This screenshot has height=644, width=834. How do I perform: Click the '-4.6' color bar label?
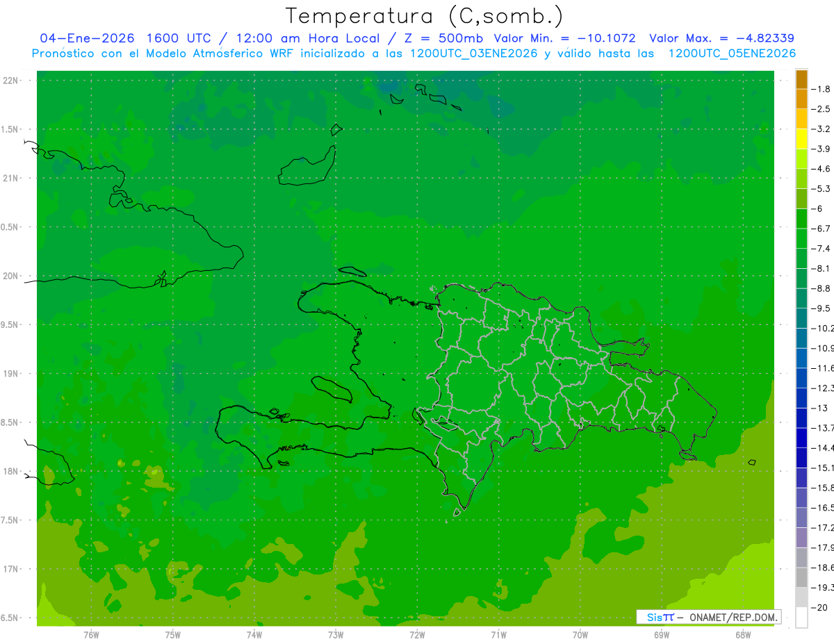(x=821, y=169)
